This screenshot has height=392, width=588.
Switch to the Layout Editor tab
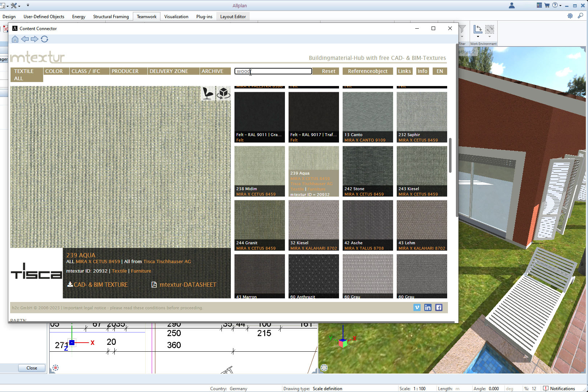[233, 16]
